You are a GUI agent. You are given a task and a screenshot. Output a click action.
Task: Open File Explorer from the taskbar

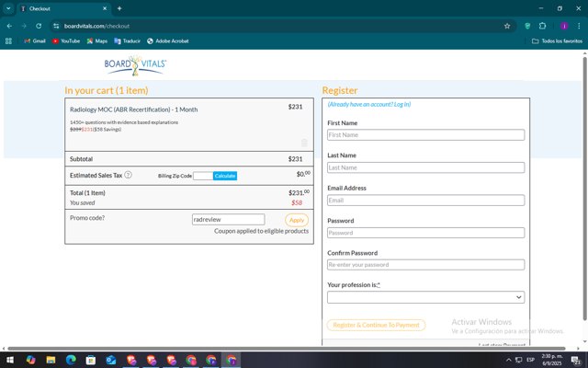[51, 360]
